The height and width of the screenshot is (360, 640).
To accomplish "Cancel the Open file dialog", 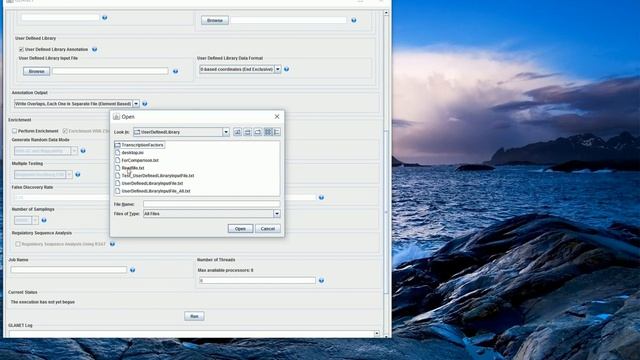I will tap(268, 229).
